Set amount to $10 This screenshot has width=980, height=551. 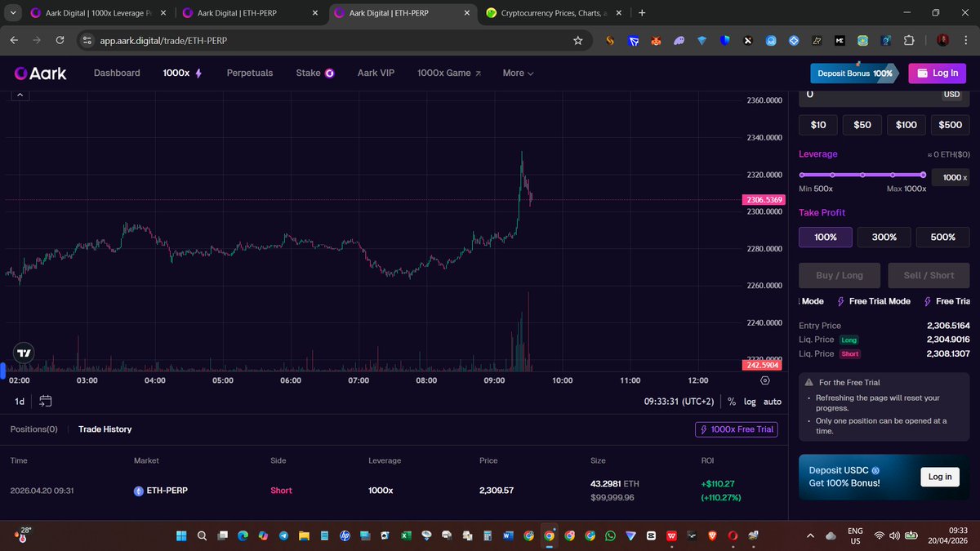pos(818,125)
